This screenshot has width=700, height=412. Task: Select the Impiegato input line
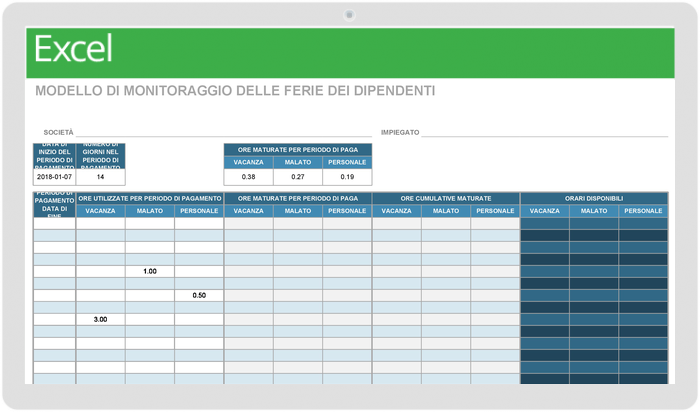click(x=545, y=132)
